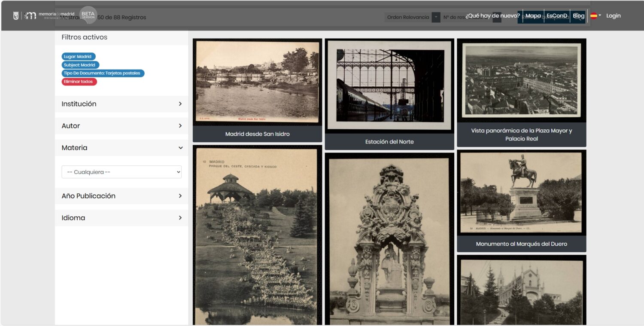Collapse the Materia filter section
This screenshot has height=326, width=644.
122,148
